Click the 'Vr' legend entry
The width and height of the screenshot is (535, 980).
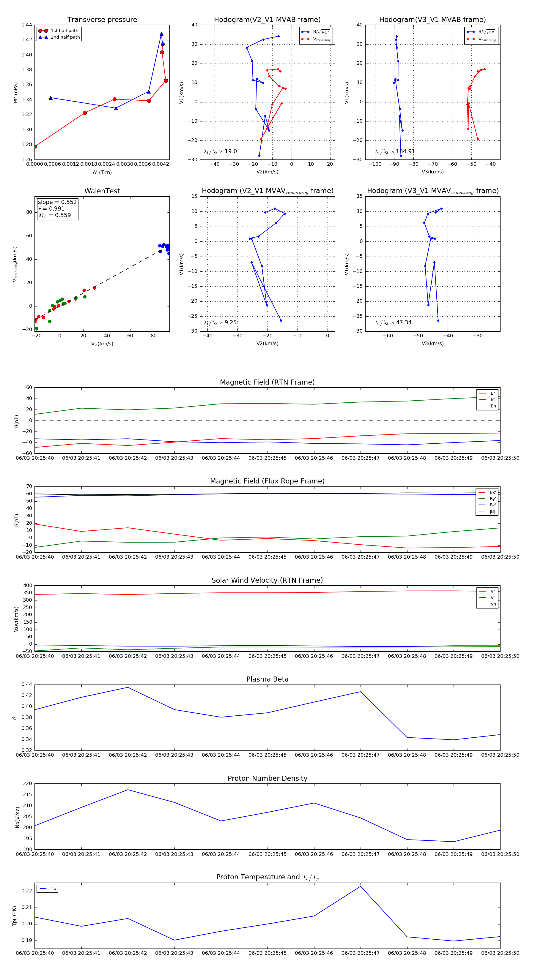487,591
